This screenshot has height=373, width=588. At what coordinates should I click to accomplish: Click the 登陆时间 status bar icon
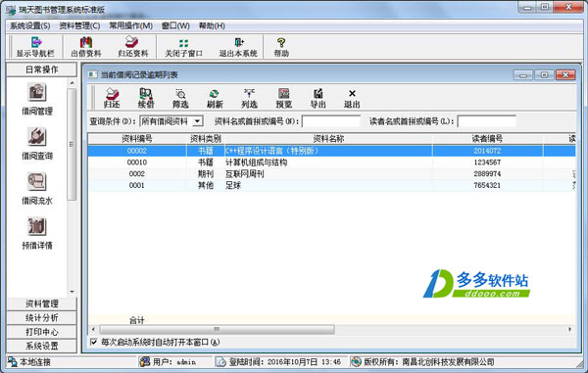click(x=220, y=362)
